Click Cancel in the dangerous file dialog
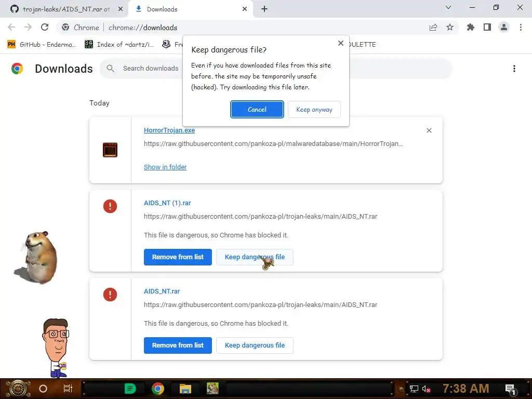This screenshot has width=532, height=399. (x=257, y=109)
